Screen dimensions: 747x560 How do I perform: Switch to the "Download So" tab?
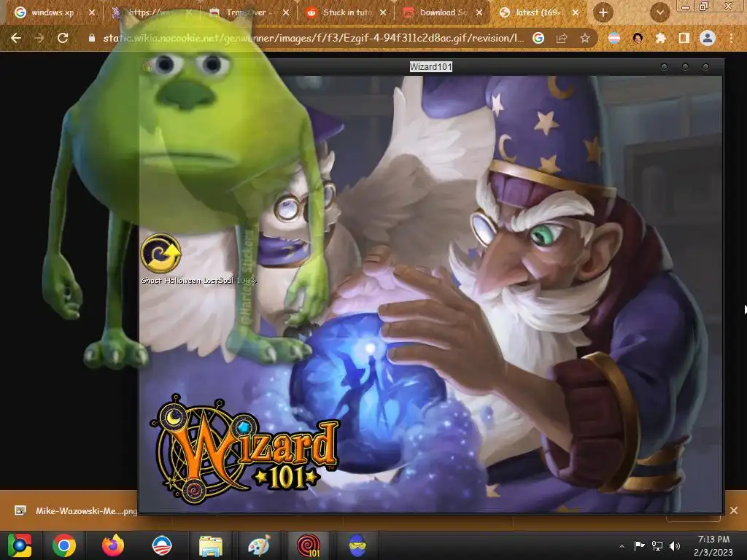(x=443, y=12)
